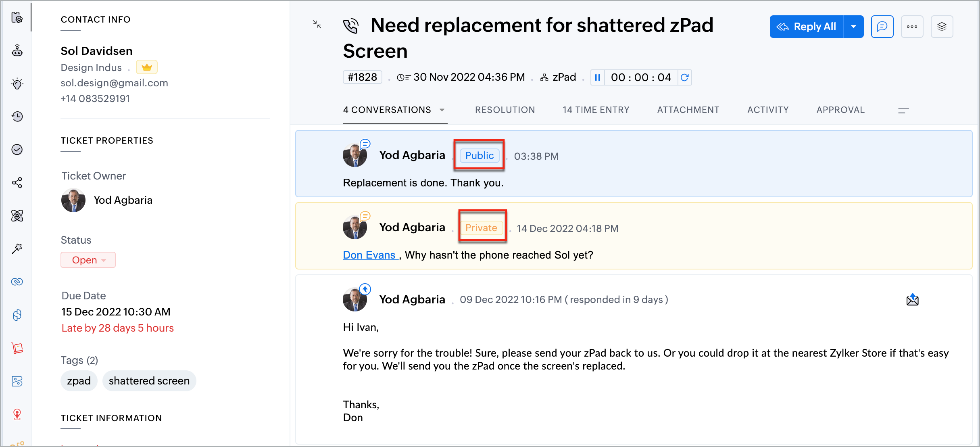Expand the 4 Conversations filter dropdown
The width and height of the screenshot is (980, 447).
pyautogui.click(x=442, y=110)
